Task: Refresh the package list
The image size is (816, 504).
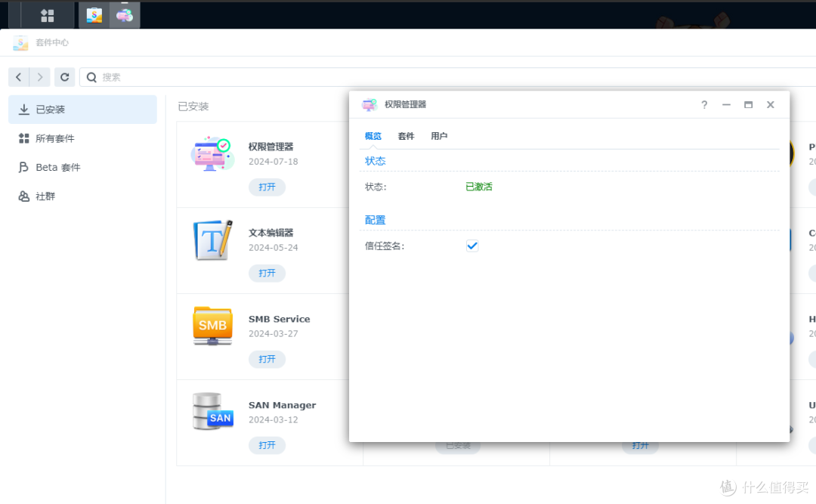Action: point(65,77)
